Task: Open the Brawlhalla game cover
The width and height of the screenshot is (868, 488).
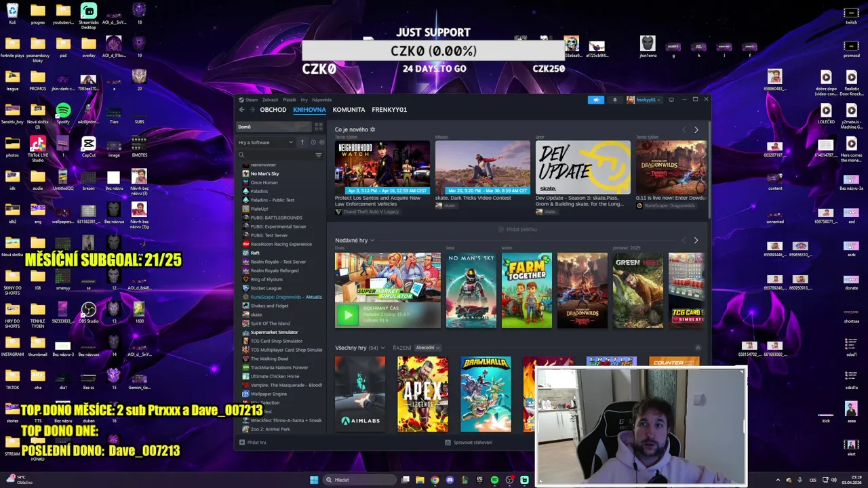Action: [486, 394]
